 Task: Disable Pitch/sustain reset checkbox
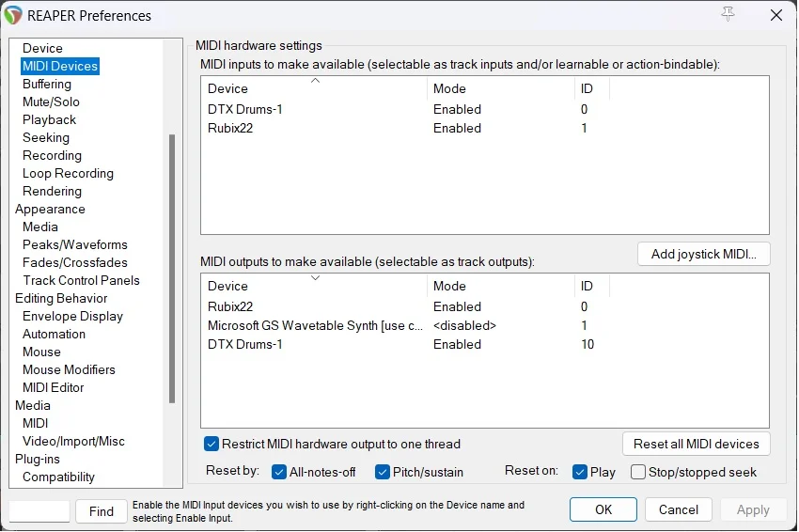[383, 472]
